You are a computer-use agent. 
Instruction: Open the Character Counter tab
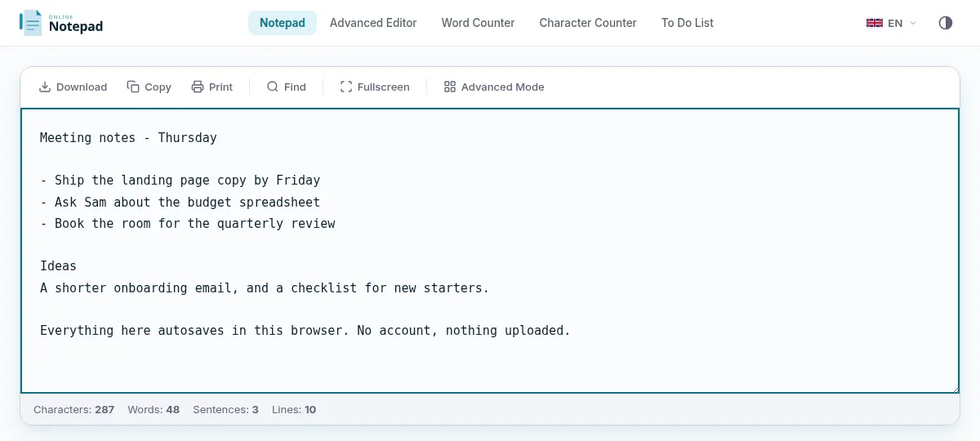[588, 23]
